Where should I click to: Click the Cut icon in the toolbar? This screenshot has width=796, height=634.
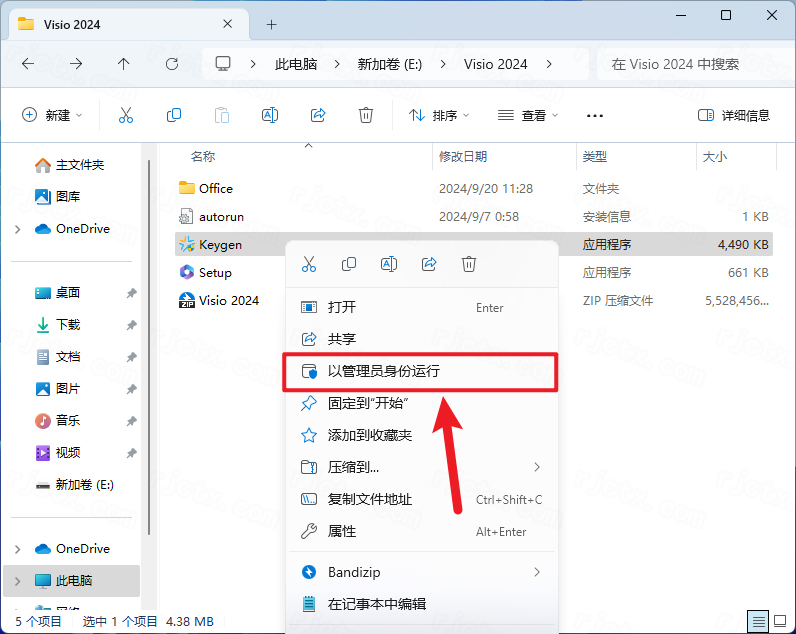pyautogui.click(x=125, y=115)
